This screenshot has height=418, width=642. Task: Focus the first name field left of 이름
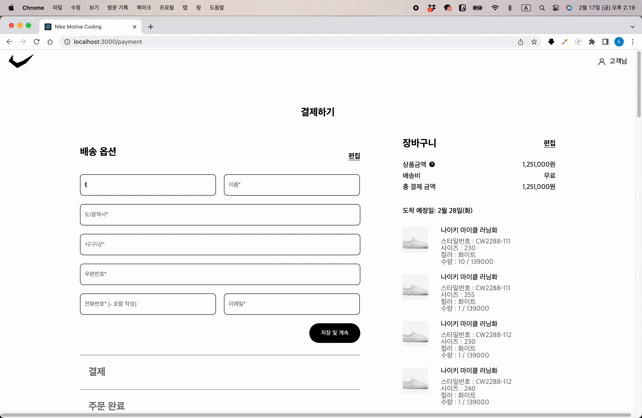pyautogui.click(x=148, y=185)
